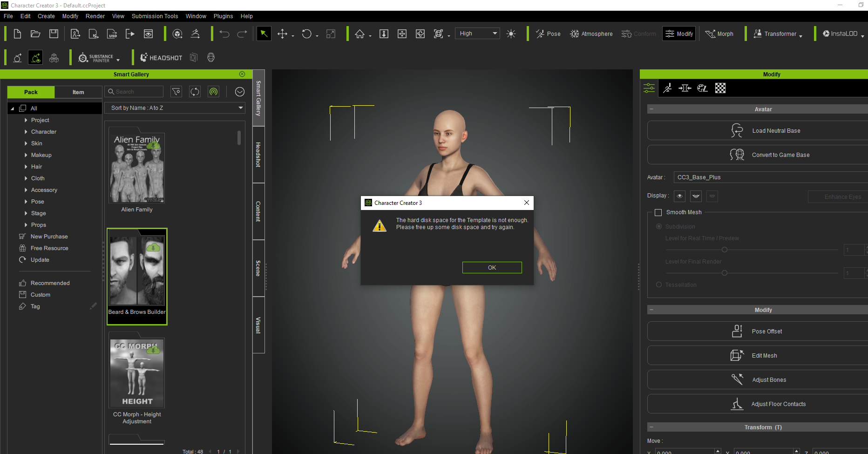Image resolution: width=868 pixels, height=454 pixels.
Task: Open the Render menu
Action: click(x=95, y=16)
